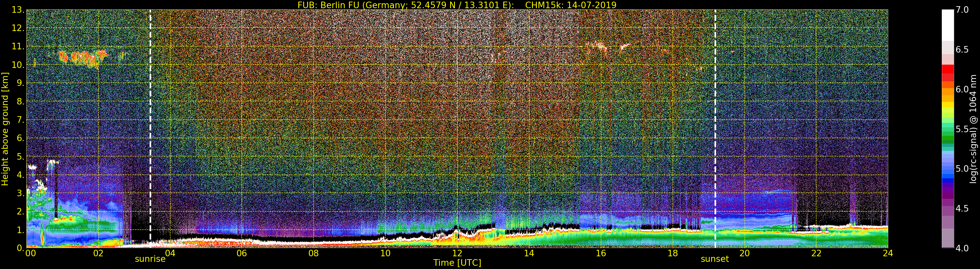980x269 pixels.
Task: Click the Height above ground [km] label
Action: click(x=5, y=129)
